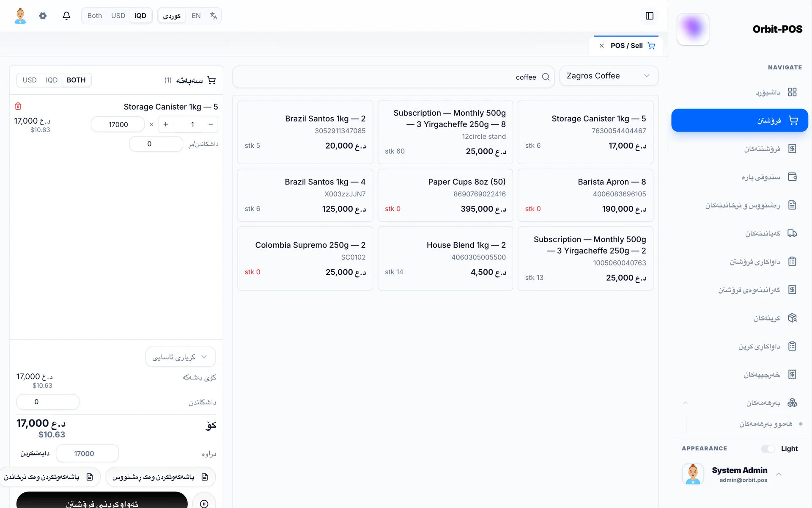The height and width of the screenshot is (508, 812).
Task: Open the purchases box icon
Action: (792, 318)
